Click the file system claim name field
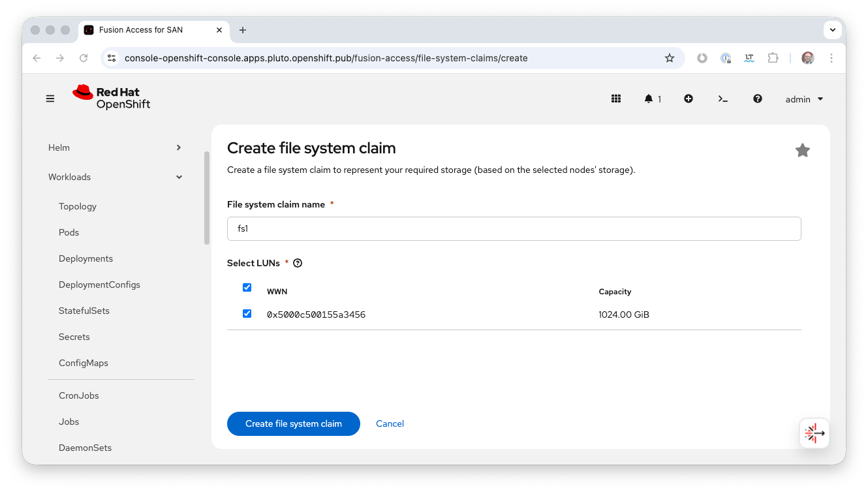Viewport: 868px width, 492px height. (x=514, y=229)
